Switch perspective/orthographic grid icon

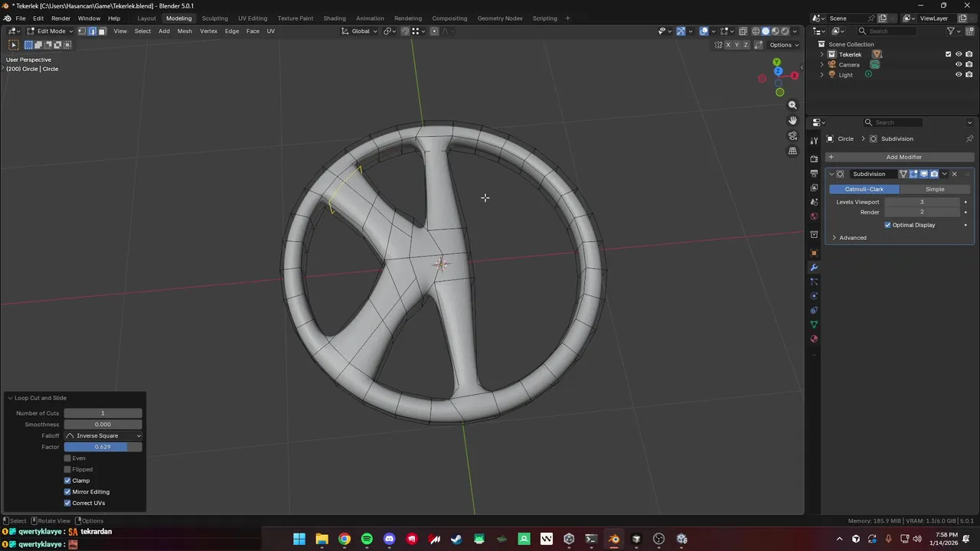(792, 151)
